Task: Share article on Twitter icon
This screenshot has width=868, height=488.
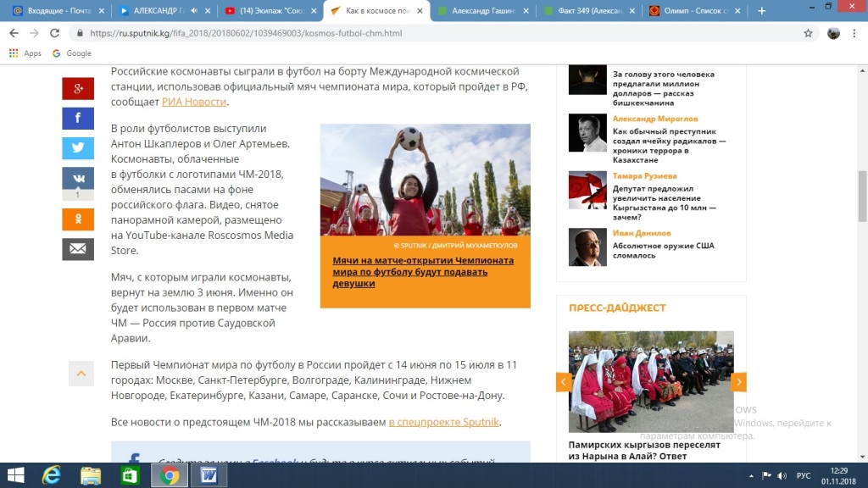Action: click(77, 148)
